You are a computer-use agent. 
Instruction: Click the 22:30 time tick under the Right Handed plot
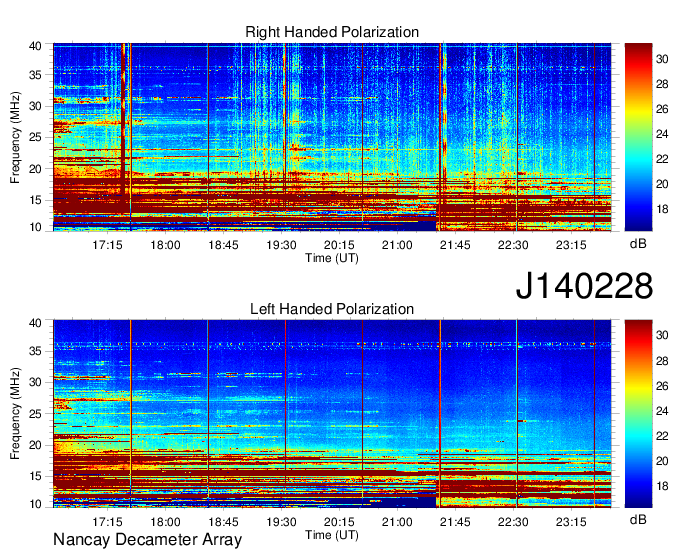513,245
